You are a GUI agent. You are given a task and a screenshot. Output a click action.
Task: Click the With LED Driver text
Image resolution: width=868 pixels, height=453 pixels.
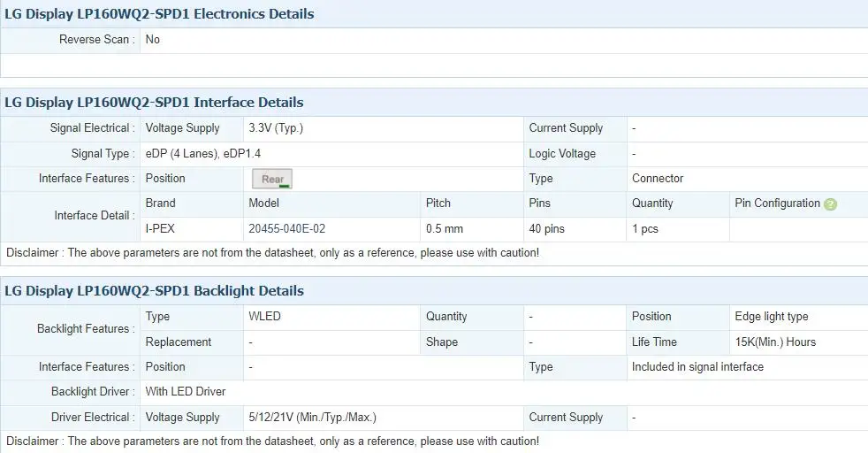186,392
